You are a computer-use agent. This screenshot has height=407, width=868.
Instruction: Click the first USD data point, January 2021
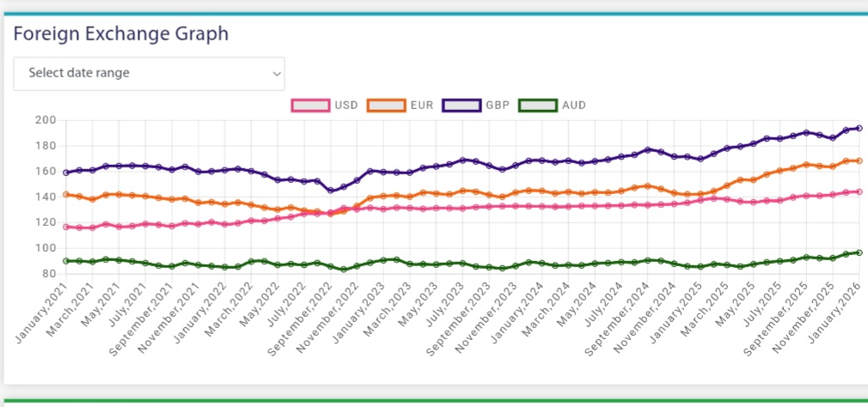[66, 227]
